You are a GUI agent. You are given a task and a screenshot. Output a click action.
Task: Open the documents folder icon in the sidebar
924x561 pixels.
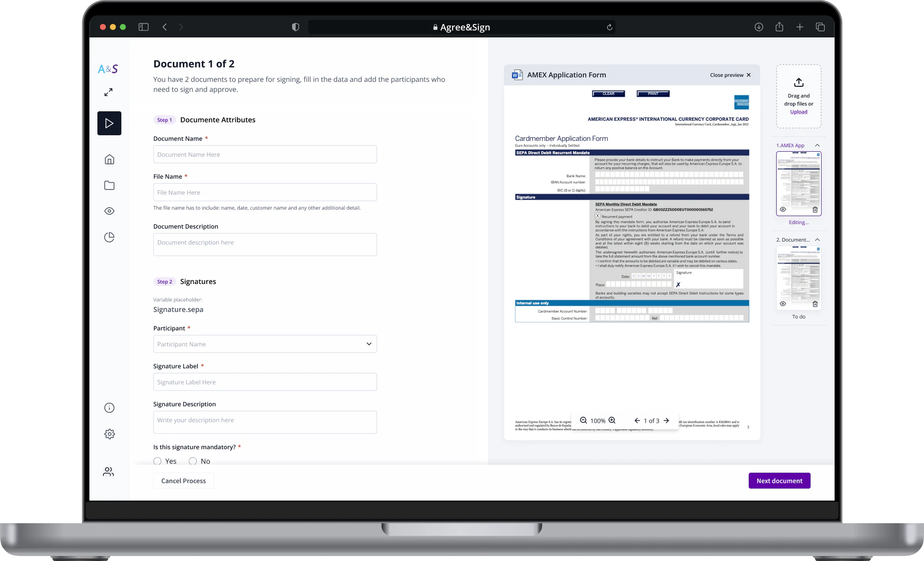pyautogui.click(x=109, y=185)
